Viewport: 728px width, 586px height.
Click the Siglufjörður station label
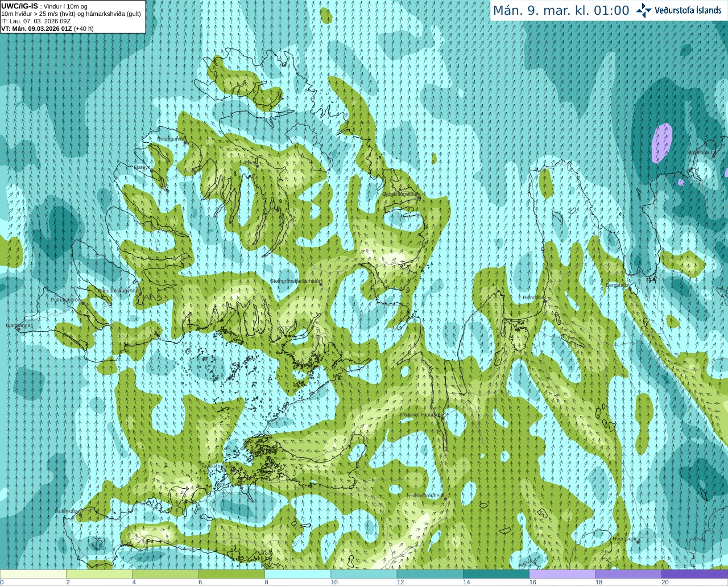click(700, 152)
